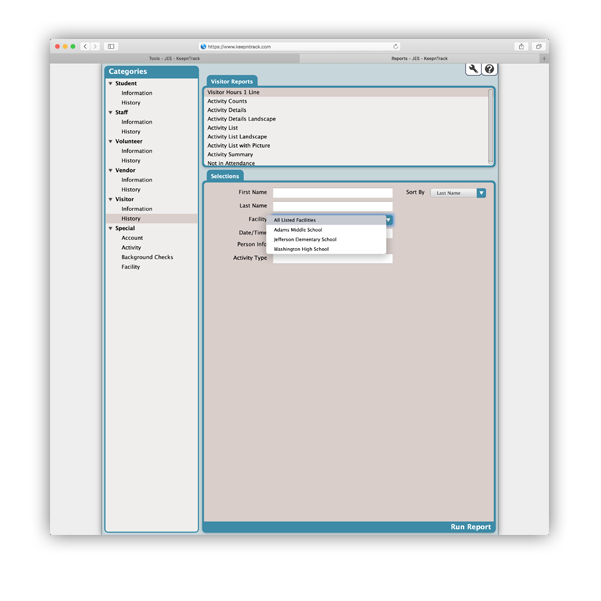
Task: Select History under Visitor
Action: (152, 218)
